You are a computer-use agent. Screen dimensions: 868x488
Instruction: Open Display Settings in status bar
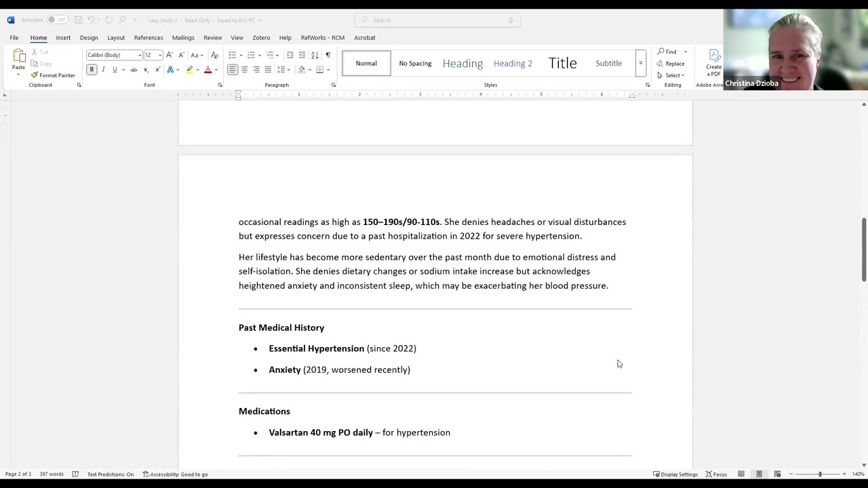[675, 474]
